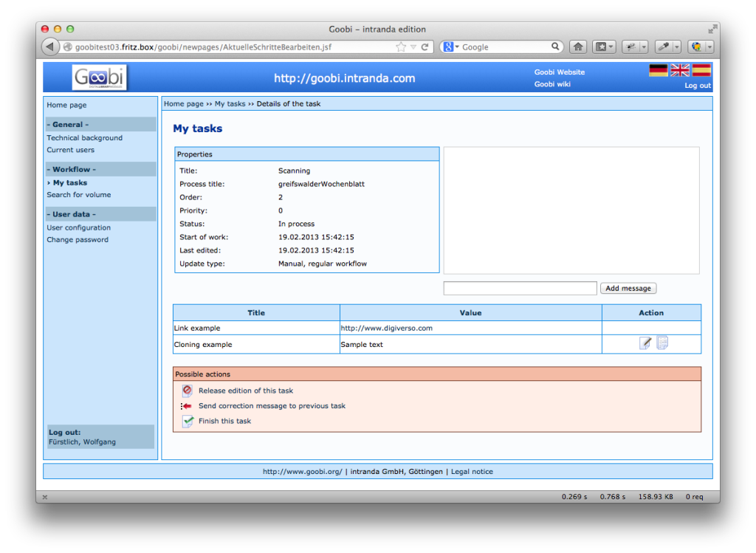Click Release edition of this task
The image size is (756, 553).
(245, 391)
